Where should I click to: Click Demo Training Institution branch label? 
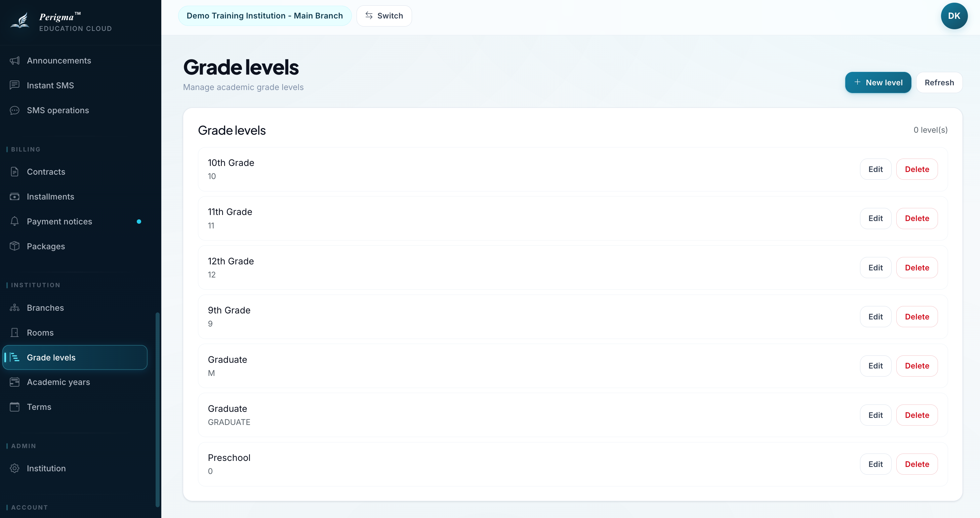[264, 15]
